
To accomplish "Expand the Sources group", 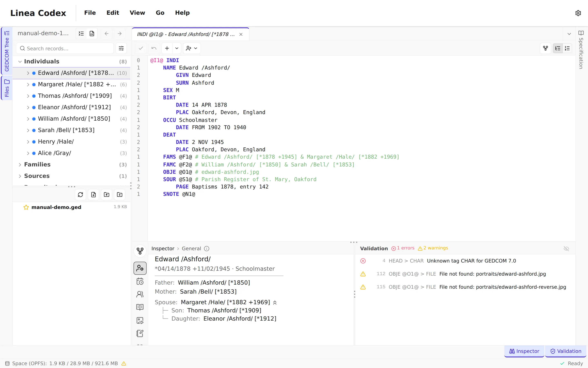I will click(20, 176).
